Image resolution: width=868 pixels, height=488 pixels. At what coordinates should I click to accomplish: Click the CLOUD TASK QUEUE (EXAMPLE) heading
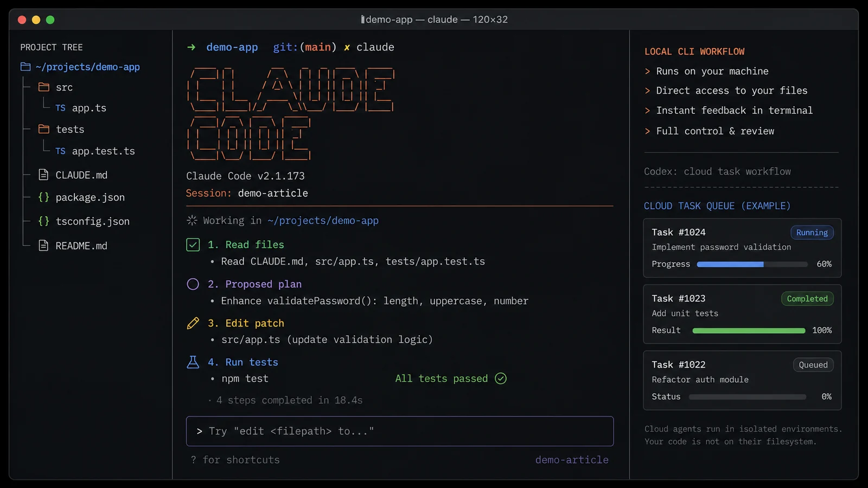tap(717, 206)
